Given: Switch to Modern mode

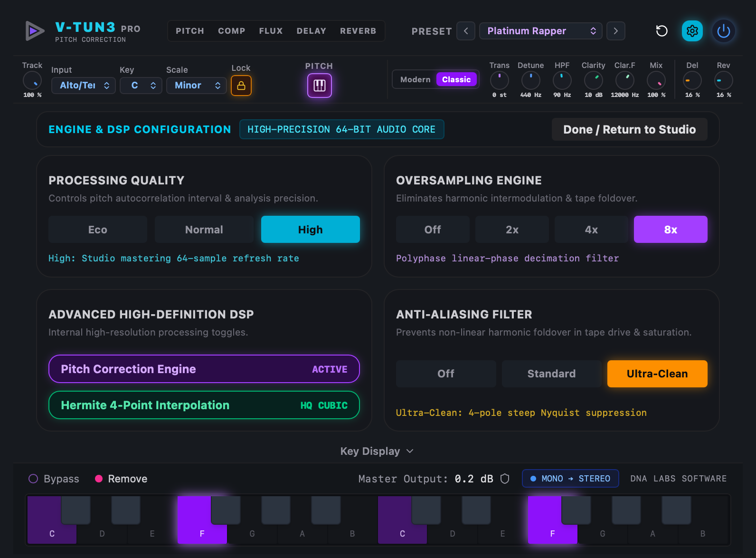Looking at the screenshot, I should tap(415, 79).
